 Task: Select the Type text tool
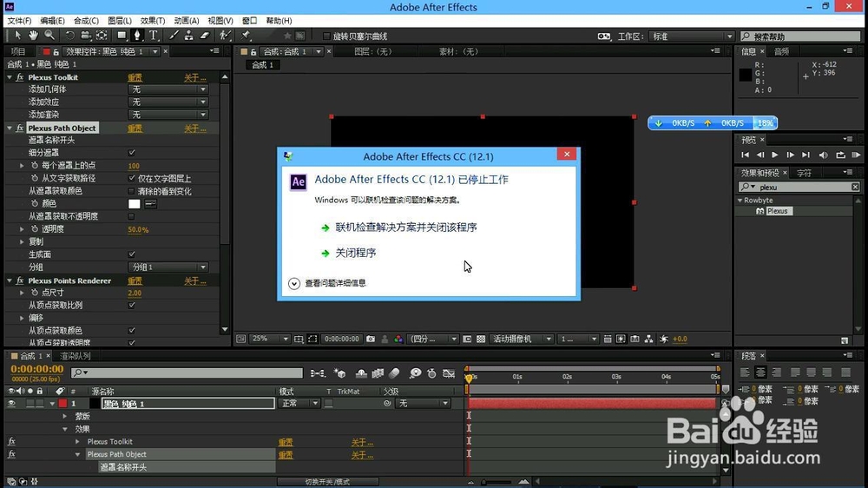click(154, 36)
